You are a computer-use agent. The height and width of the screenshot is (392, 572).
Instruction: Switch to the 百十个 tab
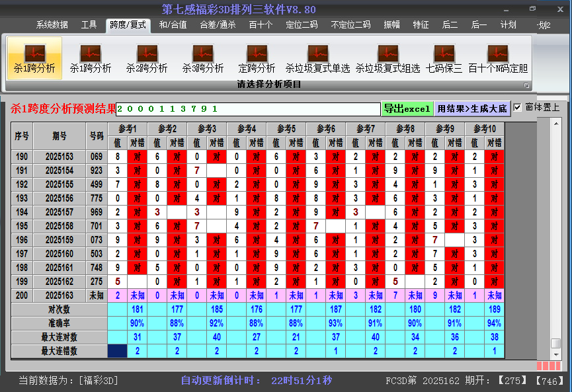tap(261, 25)
